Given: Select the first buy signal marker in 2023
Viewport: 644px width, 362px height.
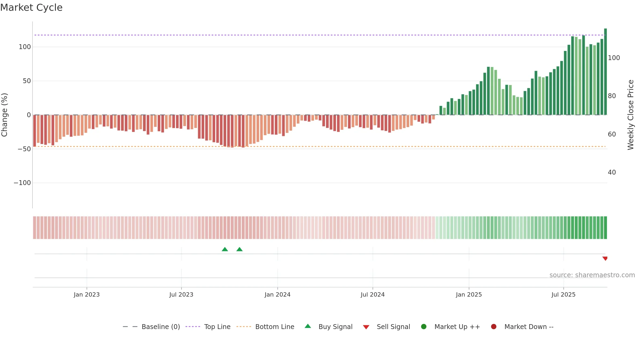Looking at the screenshot, I should [x=225, y=249].
